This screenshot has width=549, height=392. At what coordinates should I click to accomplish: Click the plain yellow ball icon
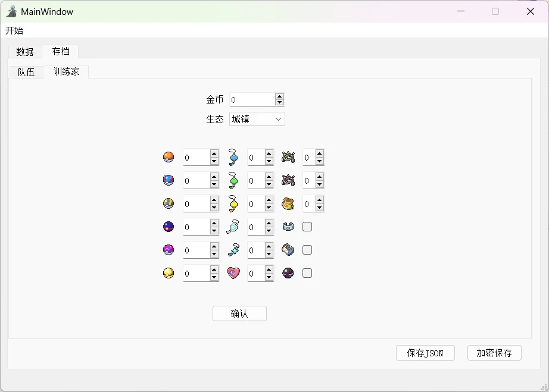pos(169,273)
